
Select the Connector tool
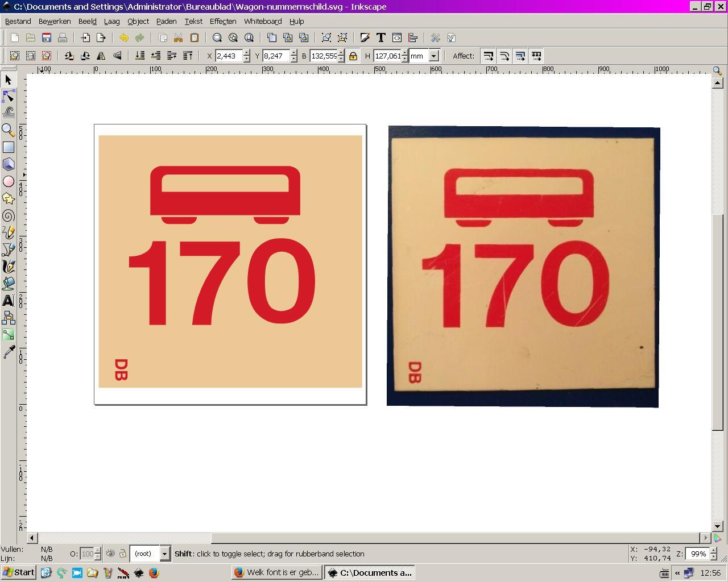pyautogui.click(x=9, y=318)
